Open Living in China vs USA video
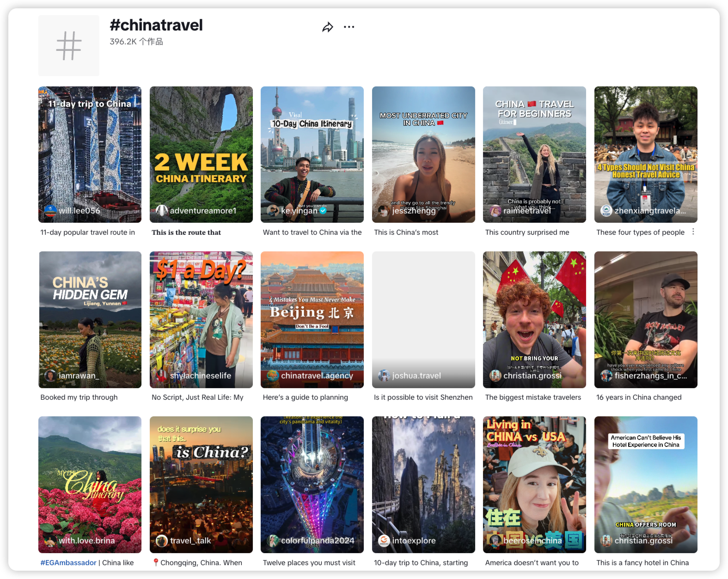Image resolution: width=728 pixels, height=579 pixels. coord(534,484)
